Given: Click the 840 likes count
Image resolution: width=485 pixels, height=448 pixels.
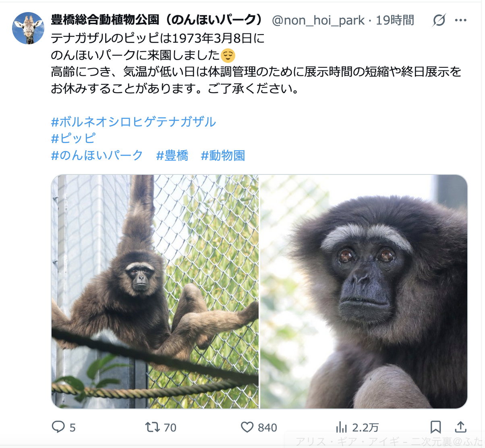Looking at the screenshot, I should click(267, 427).
